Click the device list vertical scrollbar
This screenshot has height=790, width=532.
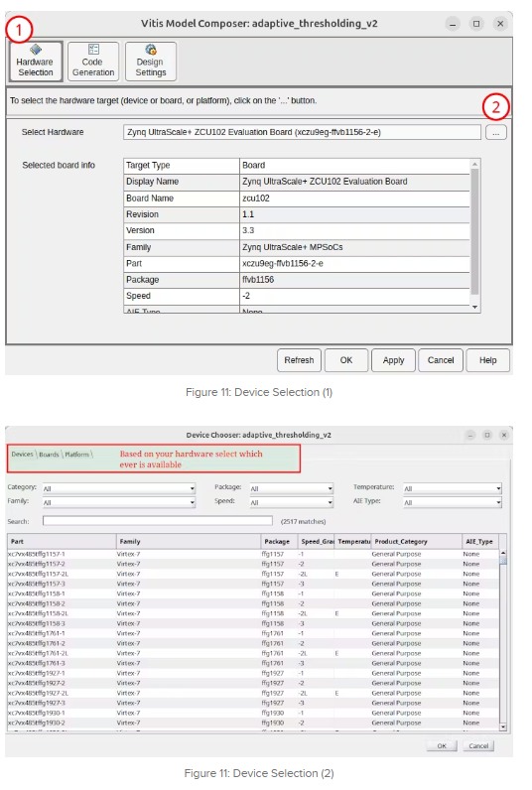[503, 640]
